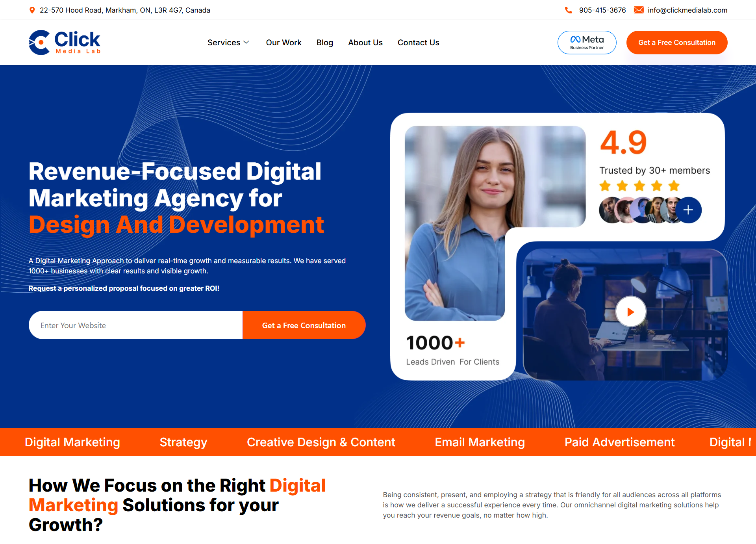The image size is (756, 544).
Task: Click the blue plus avatar icon
Action: point(688,210)
